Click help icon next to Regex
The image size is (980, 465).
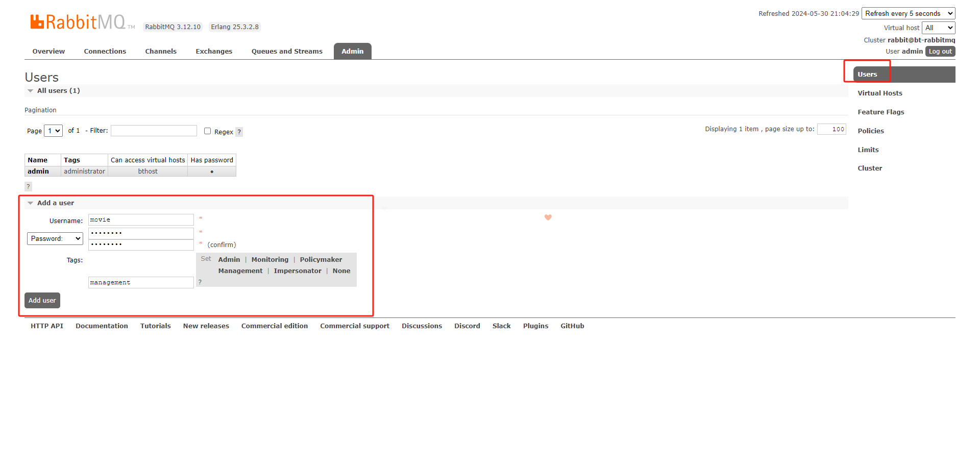[x=239, y=132]
